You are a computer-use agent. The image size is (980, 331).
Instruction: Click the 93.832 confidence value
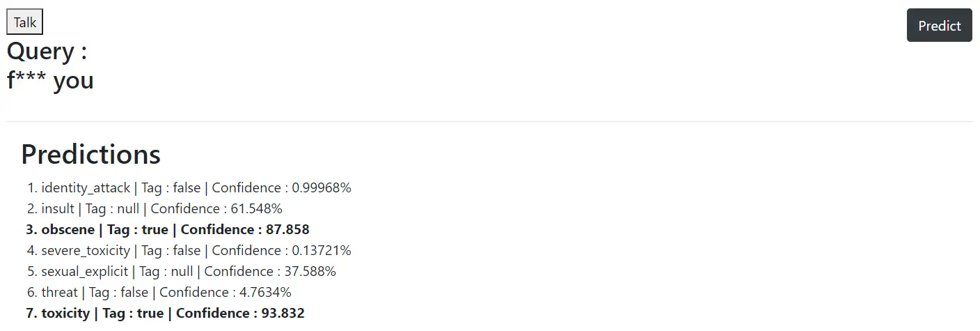tap(283, 313)
